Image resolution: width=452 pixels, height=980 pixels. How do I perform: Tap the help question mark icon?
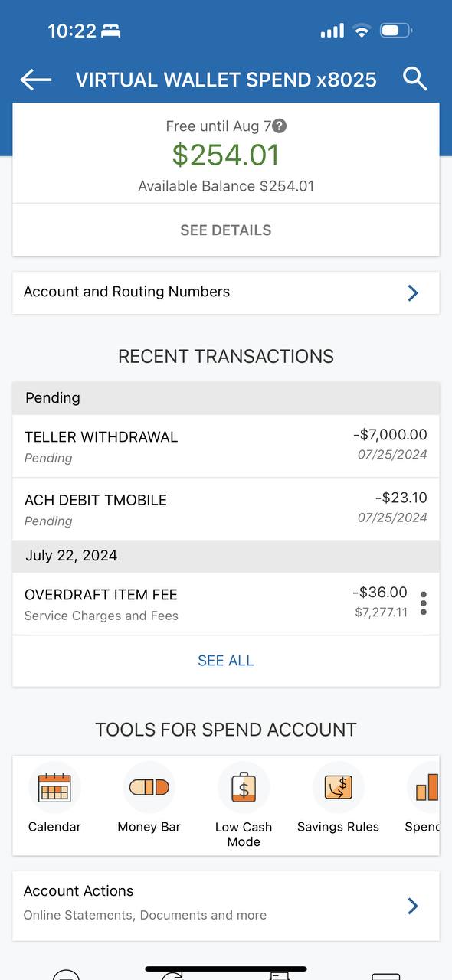tap(280, 126)
